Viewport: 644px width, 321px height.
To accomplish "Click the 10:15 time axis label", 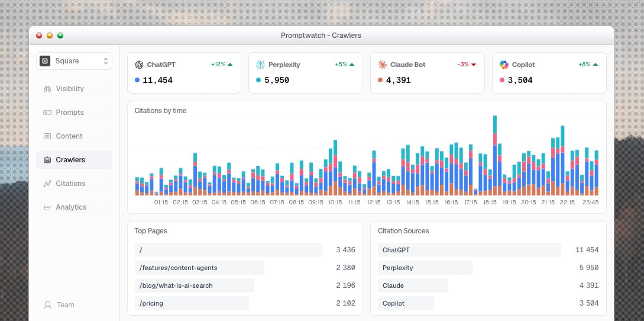I will 335,203.
